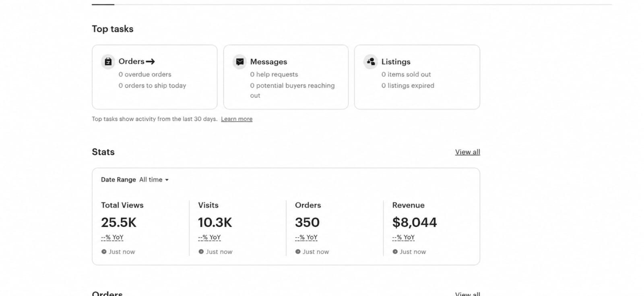This screenshot has height=296, width=644.
Task: Click the Revenue label
Action: pyautogui.click(x=408, y=205)
